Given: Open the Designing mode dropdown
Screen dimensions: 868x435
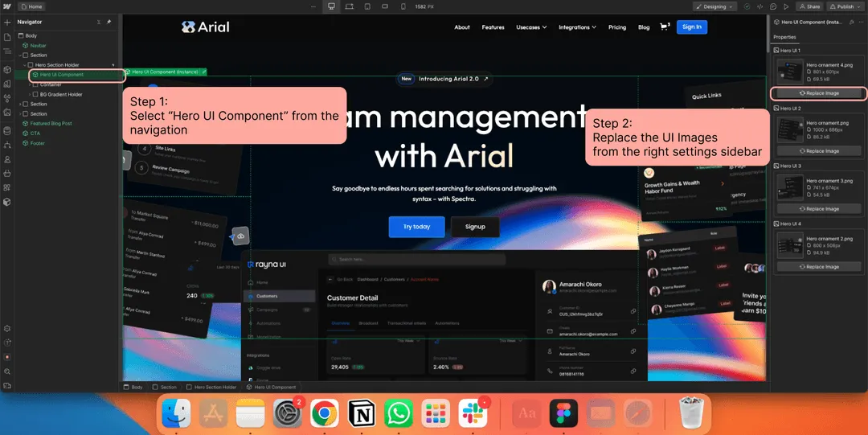Looking at the screenshot, I should [714, 6].
